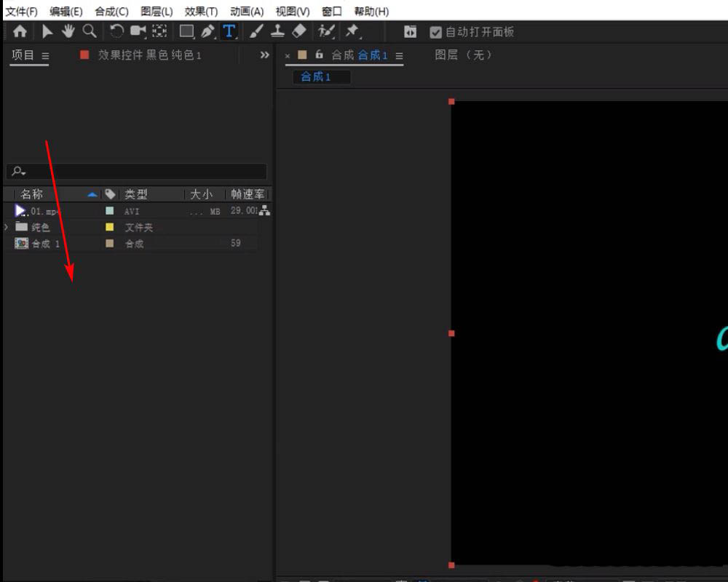Expand the 纯色 folder

(x=5, y=227)
